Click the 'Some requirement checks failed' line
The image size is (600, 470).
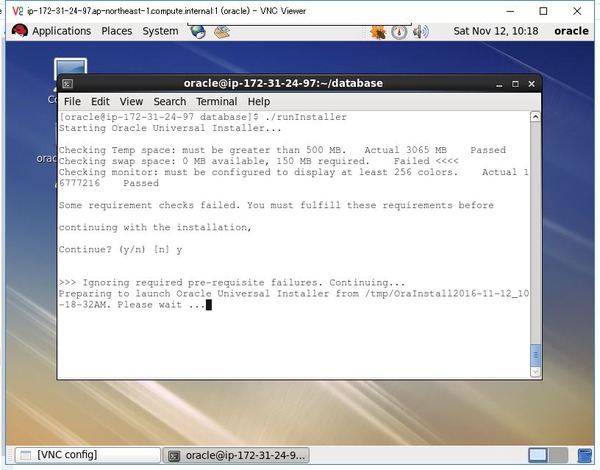click(x=276, y=206)
